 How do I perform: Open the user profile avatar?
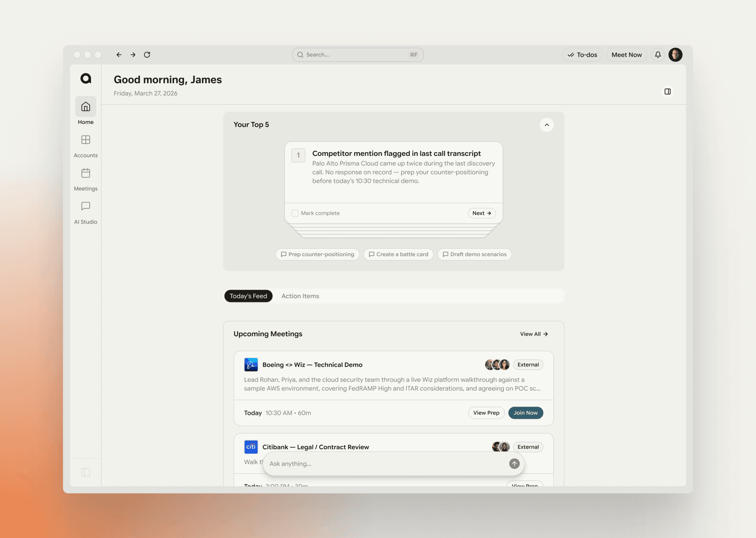[675, 55]
